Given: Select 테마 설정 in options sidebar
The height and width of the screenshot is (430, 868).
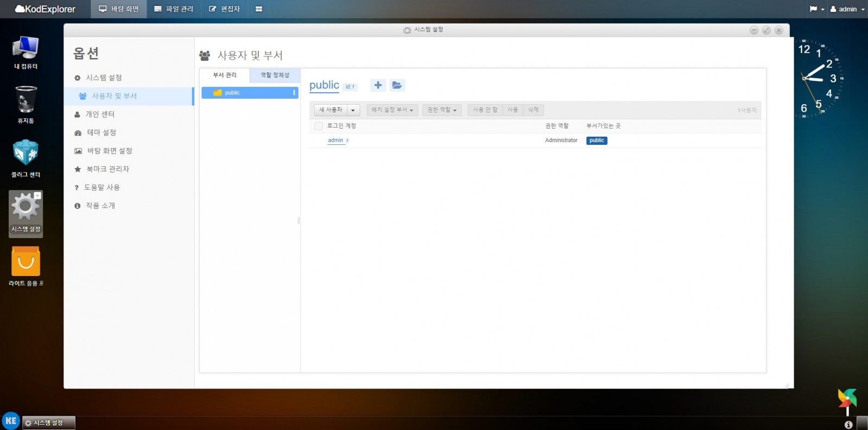Looking at the screenshot, I should (x=101, y=132).
